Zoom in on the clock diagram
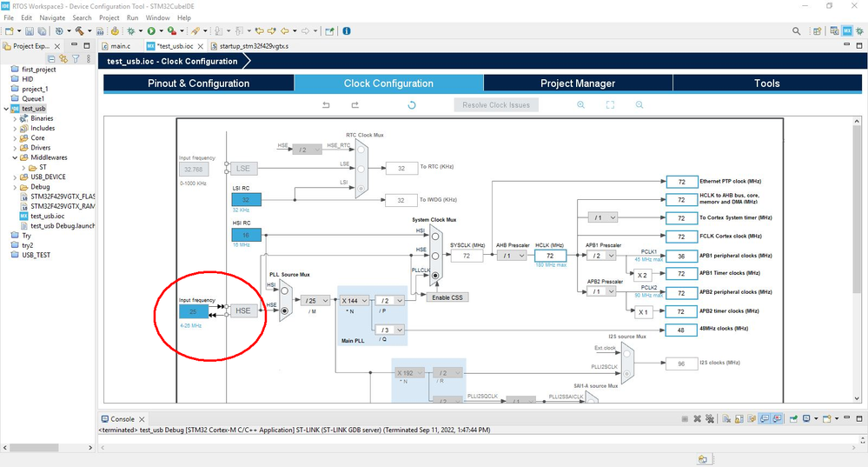The height and width of the screenshot is (467, 868). click(x=580, y=104)
